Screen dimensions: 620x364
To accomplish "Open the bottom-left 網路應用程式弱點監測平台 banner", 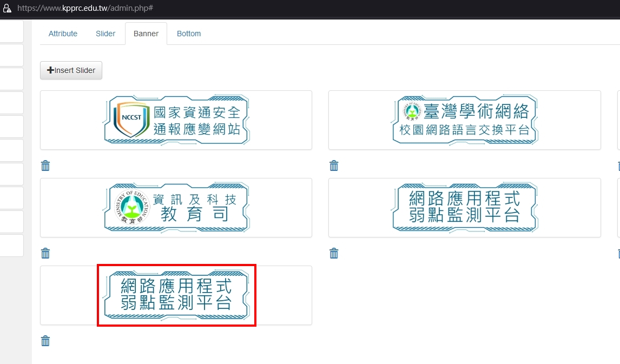I will coord(176,296).
